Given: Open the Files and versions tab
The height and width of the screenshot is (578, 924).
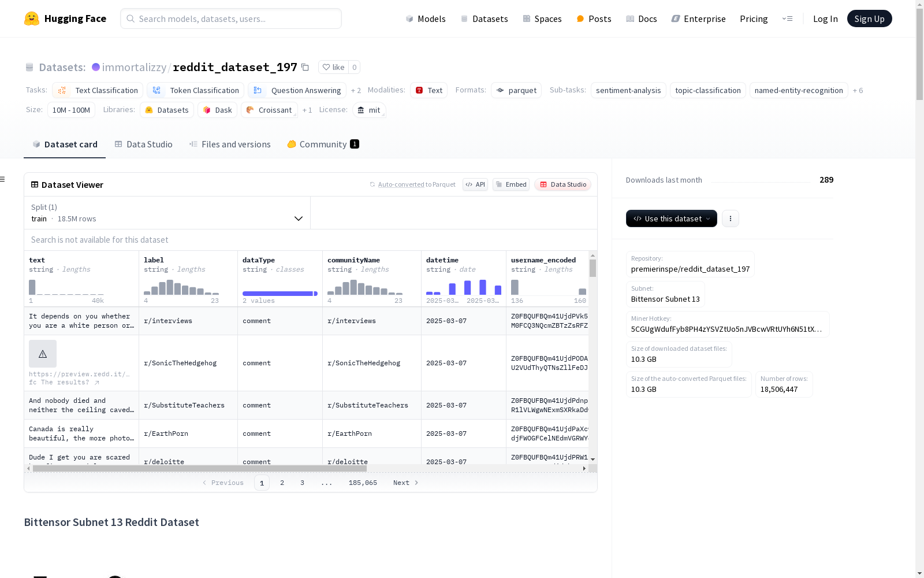Looking at the screenshot, I should click(x=230, y=144).
